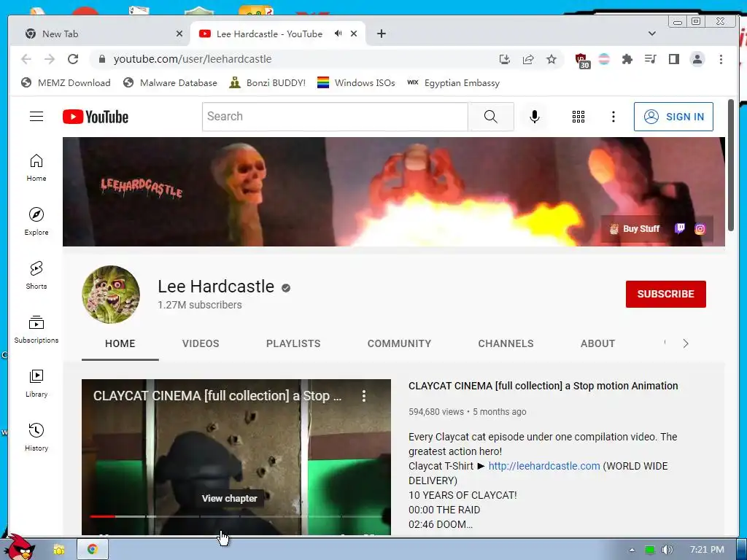747x560 pixels.
Task: Toggle the Chrome side panel
Action: click(673, 59)
